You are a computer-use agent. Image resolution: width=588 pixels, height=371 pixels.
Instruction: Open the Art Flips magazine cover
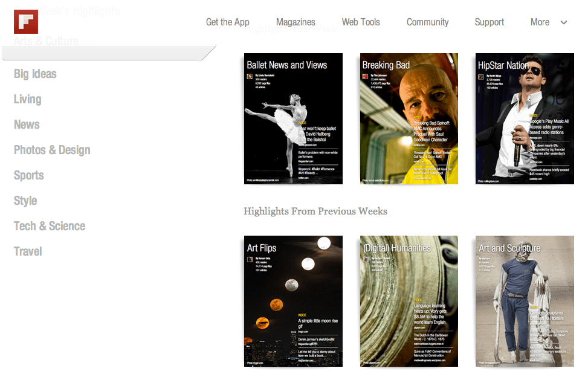point(293,302)
